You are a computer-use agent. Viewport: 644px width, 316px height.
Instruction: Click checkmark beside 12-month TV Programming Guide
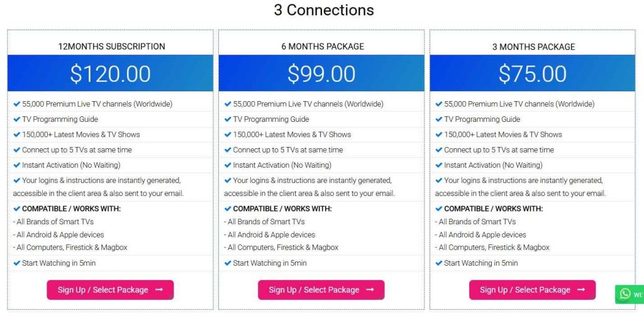(16, 119)
